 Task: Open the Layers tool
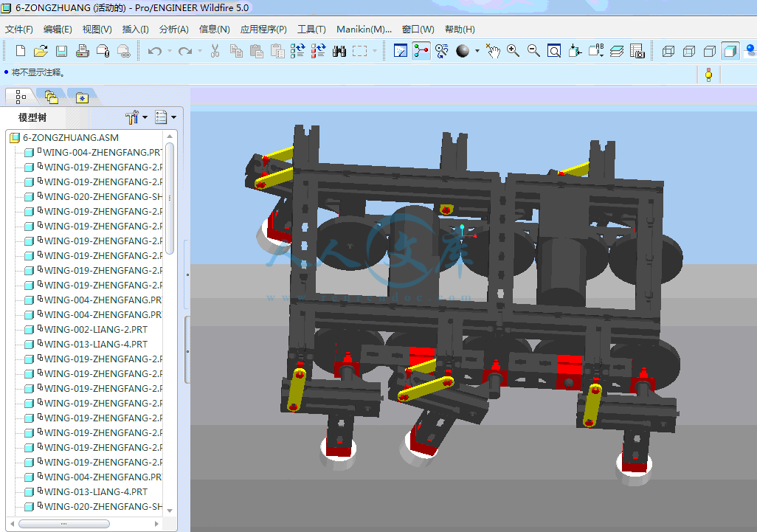(x=617, y=51)
